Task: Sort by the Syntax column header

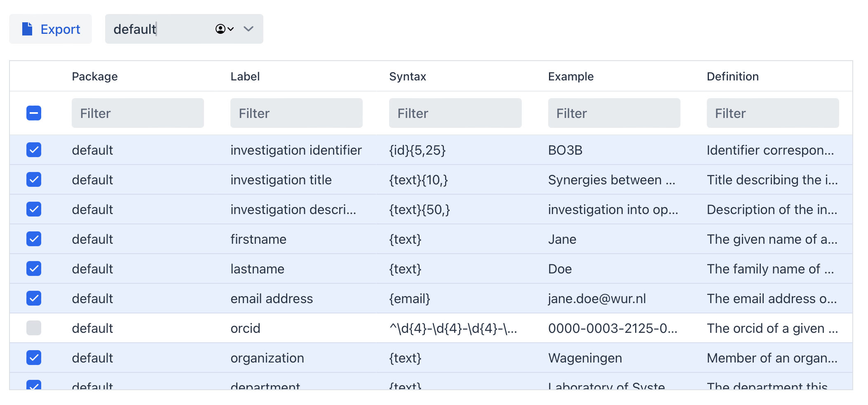Action: (408, 76)
